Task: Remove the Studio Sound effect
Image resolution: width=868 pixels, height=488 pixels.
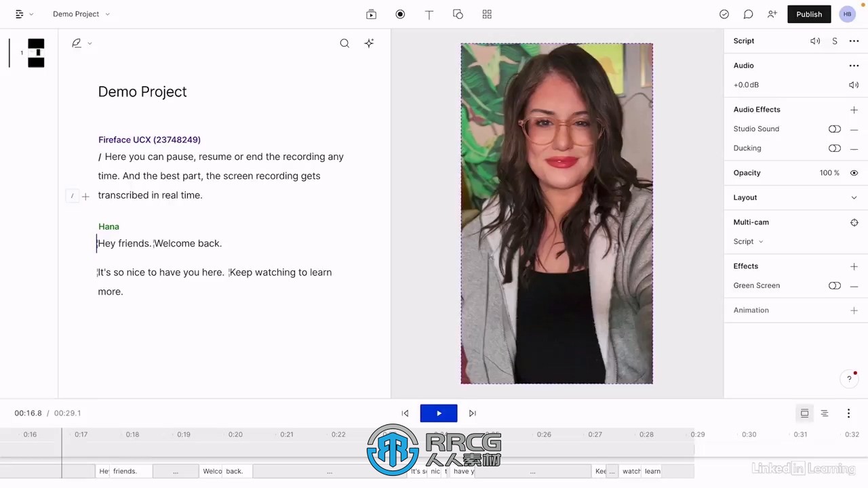Action: click(x=854, y=129)
